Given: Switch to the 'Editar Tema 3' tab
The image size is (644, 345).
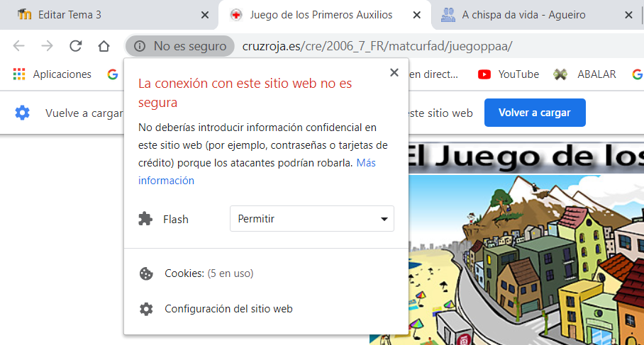Looking at the screenshot, I should pyautogui.click(x=109, y=15).
